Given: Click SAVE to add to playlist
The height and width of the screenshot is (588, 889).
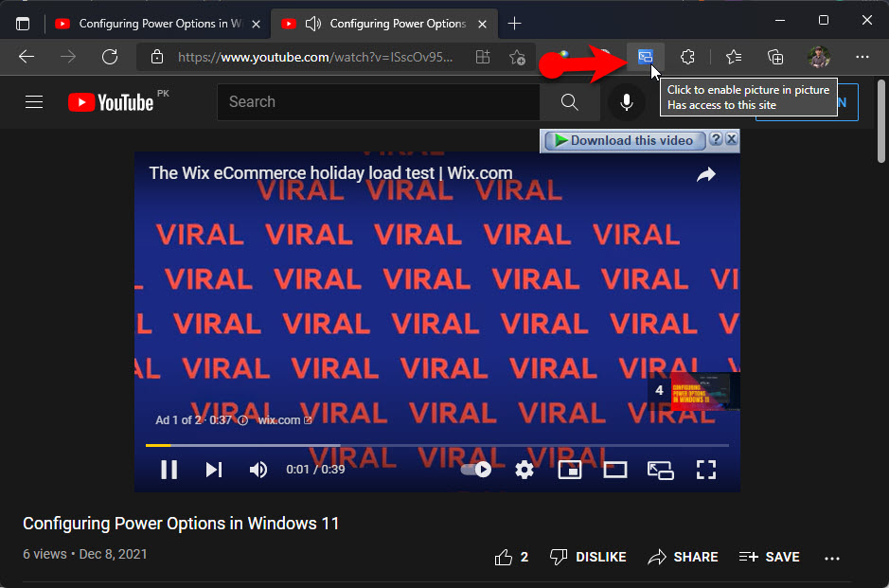Looking at the screenshot, I should pos(770,558).
